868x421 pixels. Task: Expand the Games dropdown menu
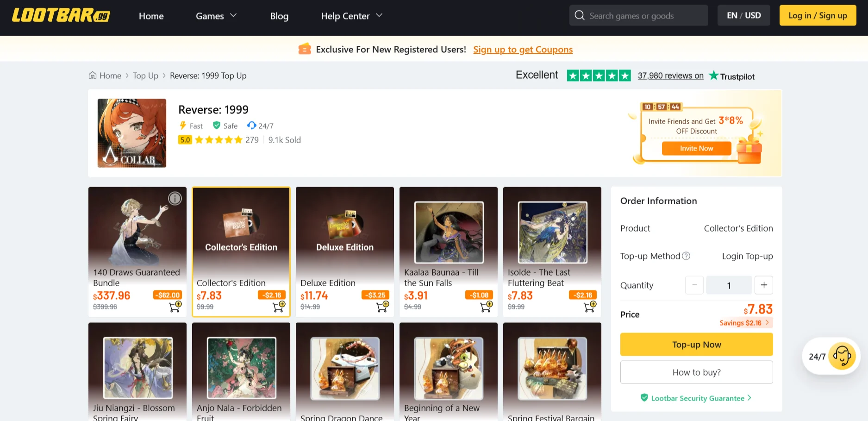(x=216, y=16)
